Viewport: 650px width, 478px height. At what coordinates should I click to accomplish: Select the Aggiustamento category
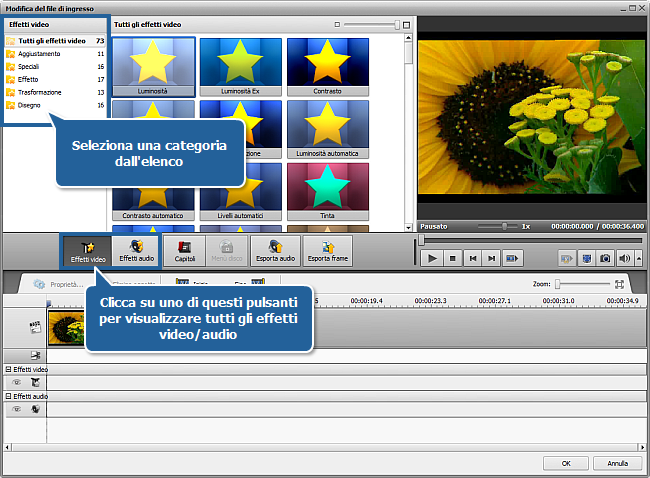[55, 54]
